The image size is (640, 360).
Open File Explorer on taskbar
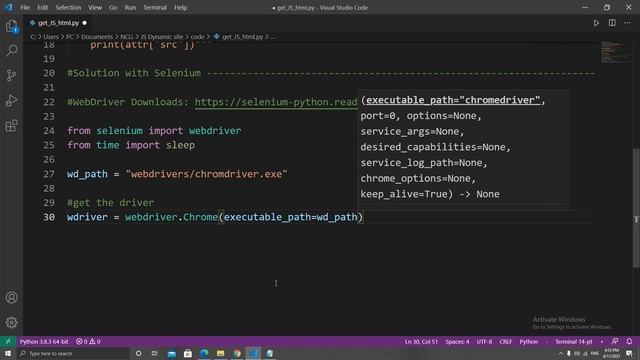click(x=220, y=353)
